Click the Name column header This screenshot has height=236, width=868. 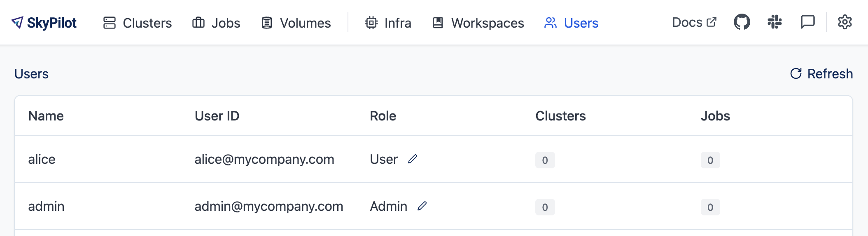(x=46, y=116)
